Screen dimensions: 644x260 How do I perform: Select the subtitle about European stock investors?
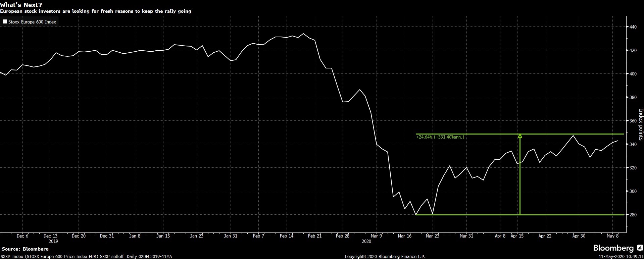(96, 11)
